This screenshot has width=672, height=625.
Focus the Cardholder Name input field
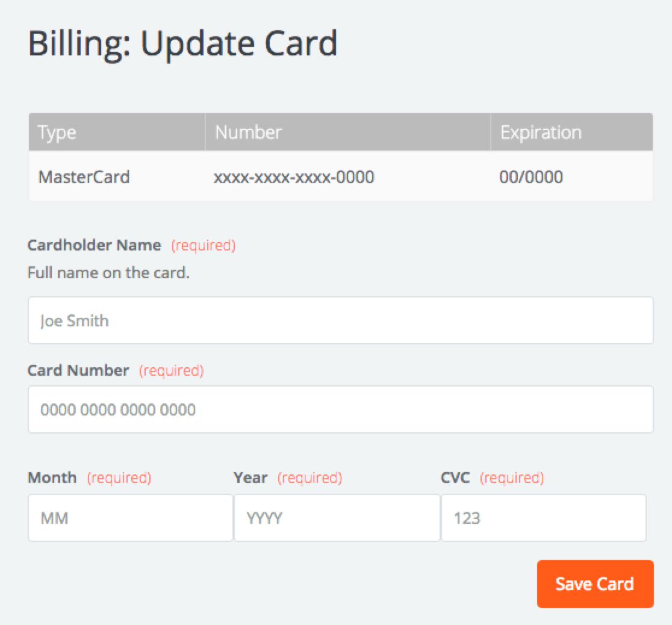click(341, 320)
